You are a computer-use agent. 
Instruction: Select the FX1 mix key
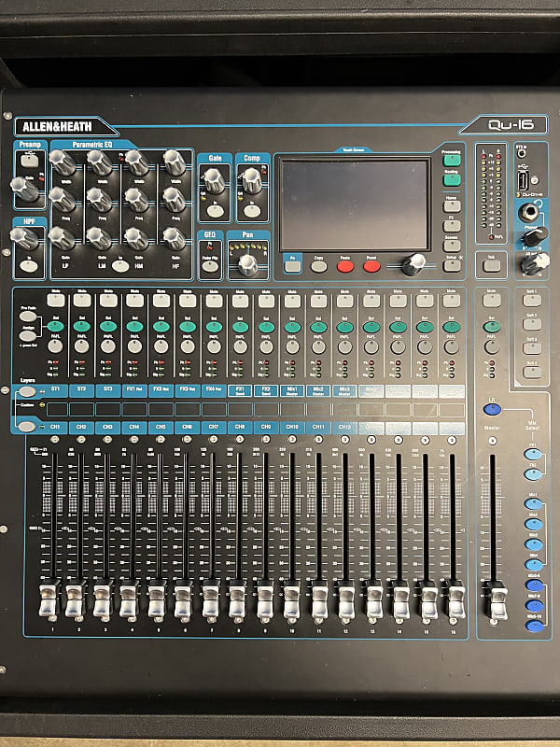click(x=533, y=454)
